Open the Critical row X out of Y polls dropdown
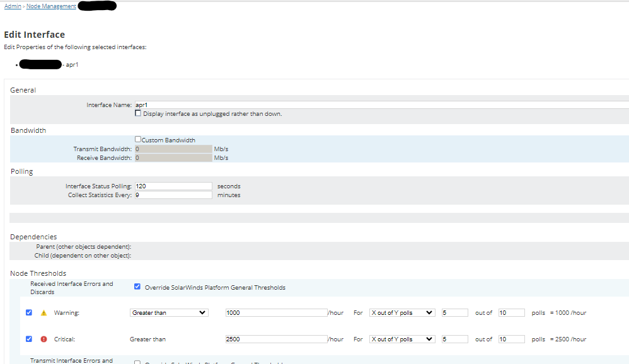The width and height of the screenshot is (629, 364). click(402, 339)
